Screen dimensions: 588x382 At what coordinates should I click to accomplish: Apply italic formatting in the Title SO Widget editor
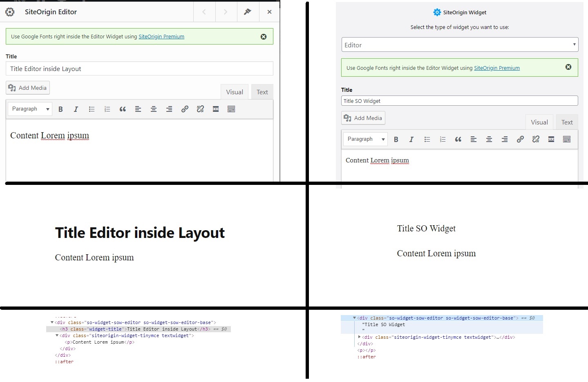[411, 139]
